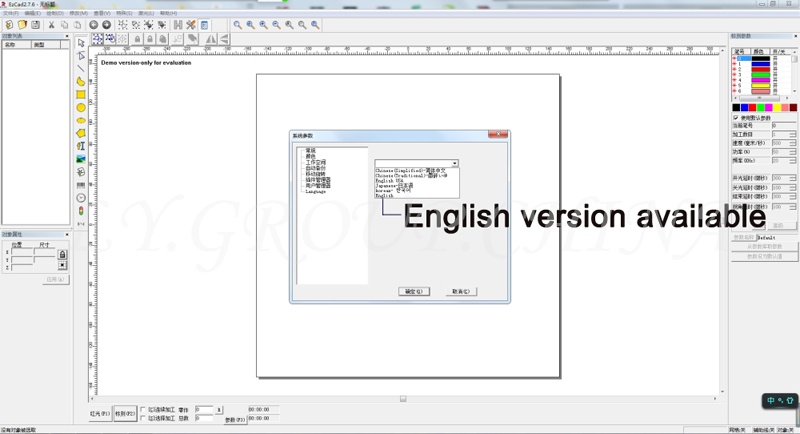This screenshot has height=434, width=800.
Task: Click the Pick arrow tool
Action: [x=81, y=43]
